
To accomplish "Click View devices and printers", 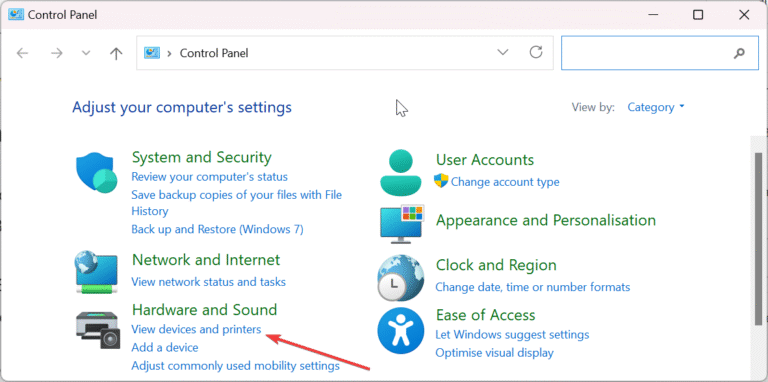I will (196, 330).
